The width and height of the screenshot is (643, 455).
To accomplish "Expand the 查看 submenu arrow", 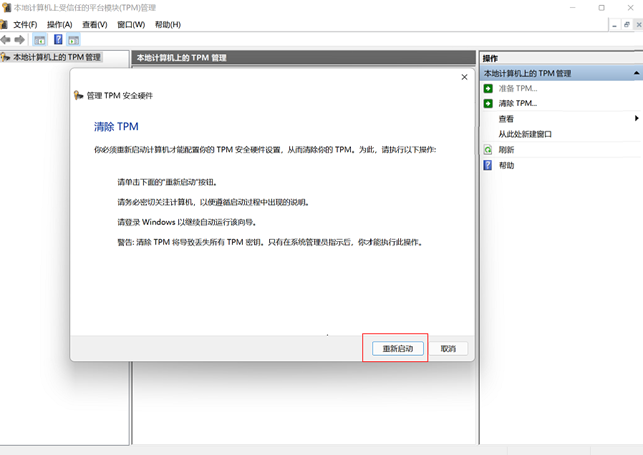I will pyautogui.click(x=636, y=119).
